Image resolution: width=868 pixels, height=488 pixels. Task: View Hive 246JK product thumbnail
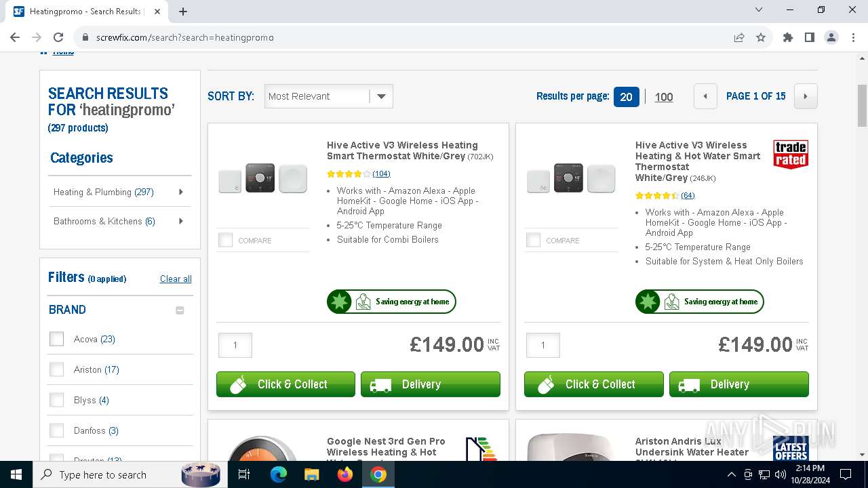(x=571, y=179)
